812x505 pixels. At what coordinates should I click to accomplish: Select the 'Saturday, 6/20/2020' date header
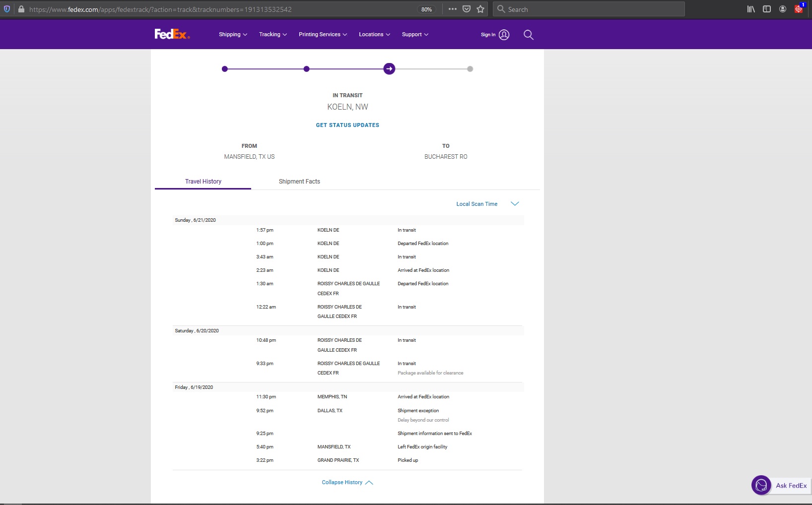point(197,330)
